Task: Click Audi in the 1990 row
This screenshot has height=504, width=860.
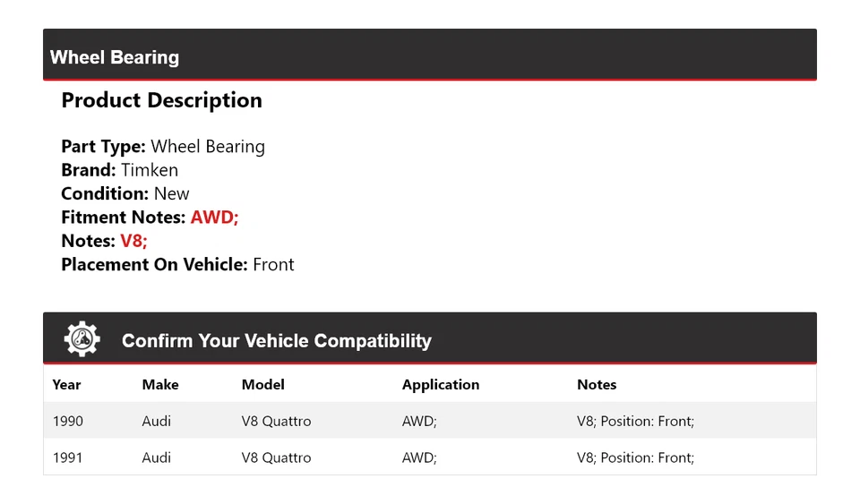Action: point(157,421)
